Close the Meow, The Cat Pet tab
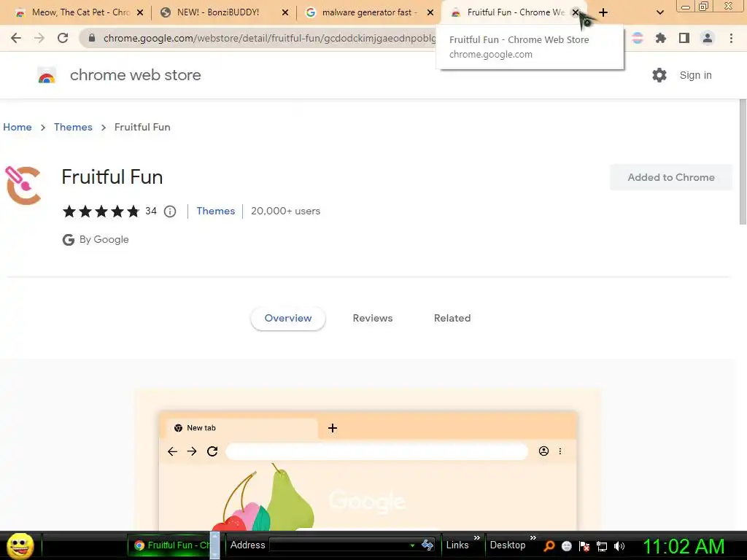This screenshot has width=747, height=560. pyautogui.click(x=140, y=12)
